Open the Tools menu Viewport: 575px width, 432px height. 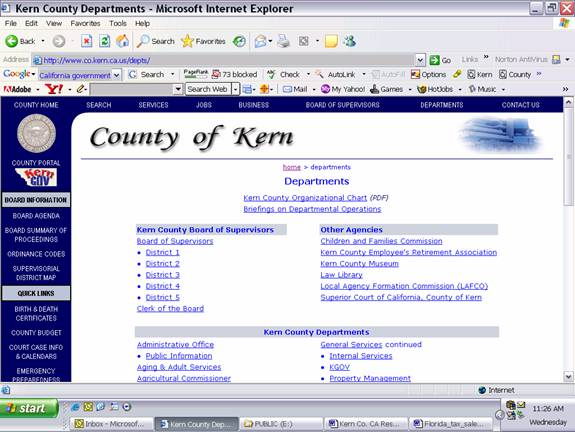[x=118, y=23]
